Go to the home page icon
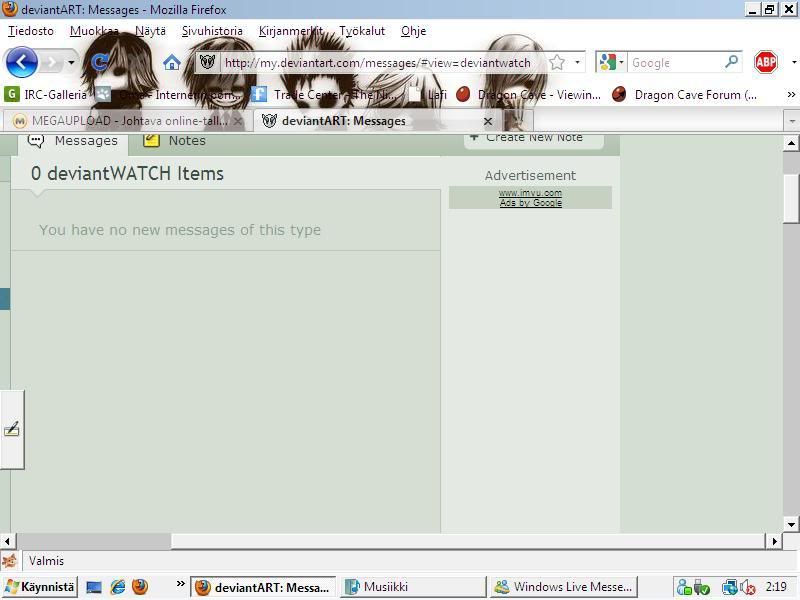 click(172, 63)
